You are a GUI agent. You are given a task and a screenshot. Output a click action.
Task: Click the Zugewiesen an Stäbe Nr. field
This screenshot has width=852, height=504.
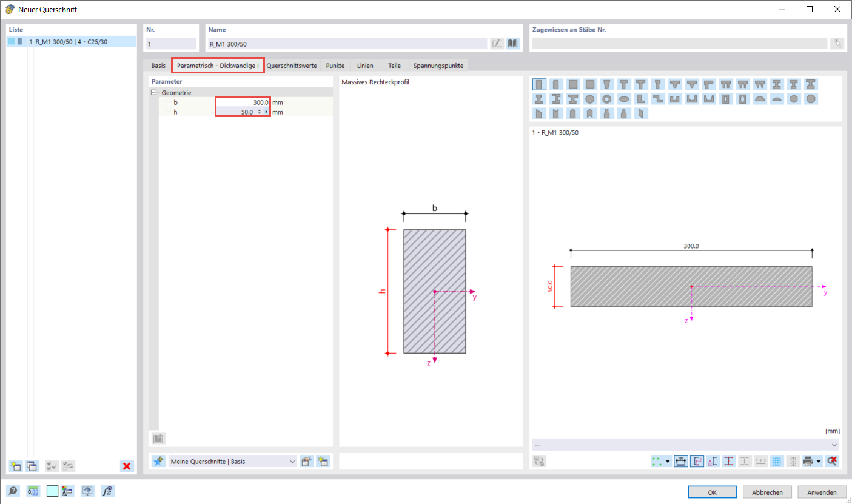click(x=680, y=44)
